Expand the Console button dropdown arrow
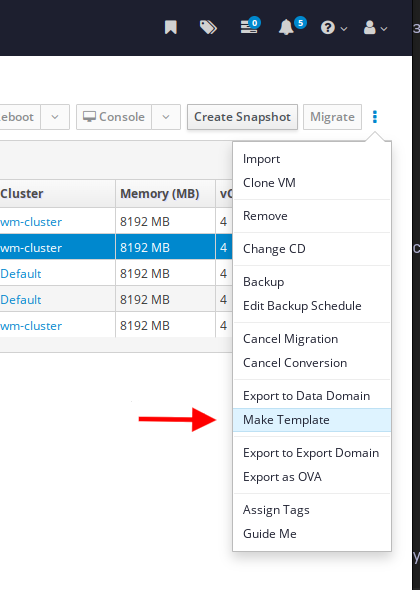 166,117
